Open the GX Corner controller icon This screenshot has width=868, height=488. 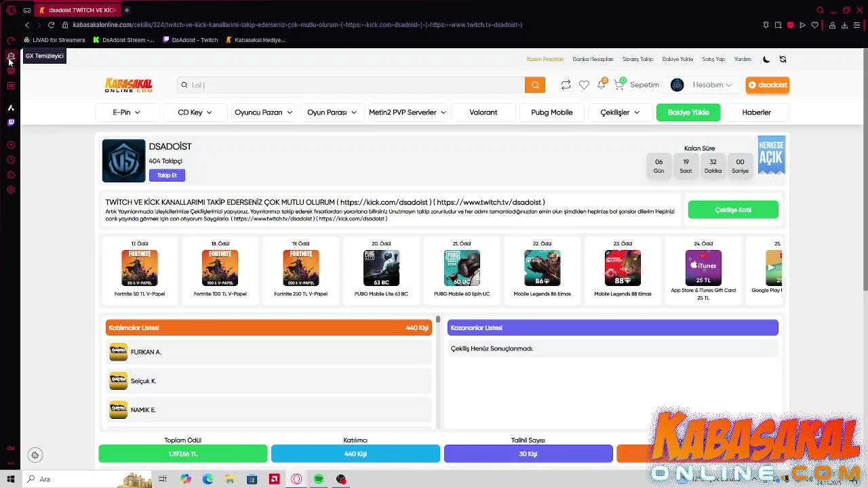[27, 10]
